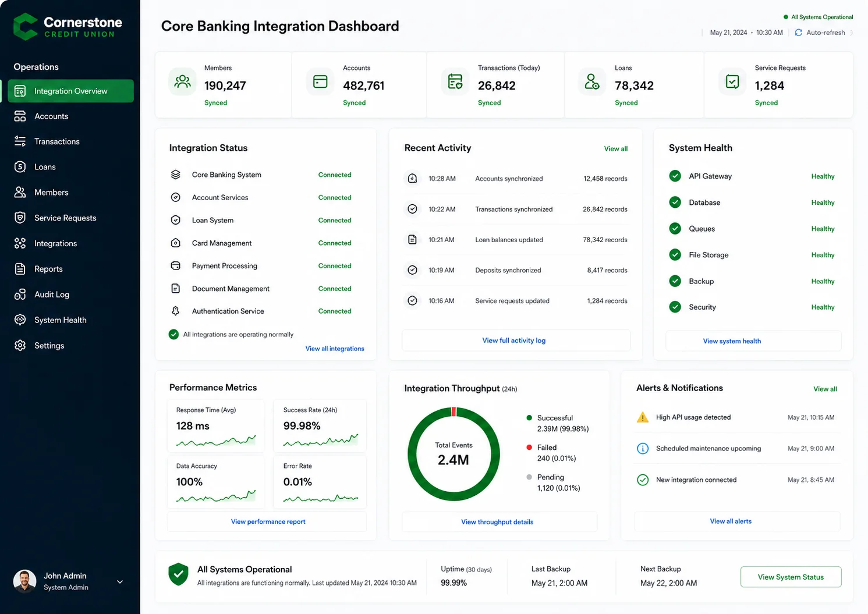Click the Authentication Service row icon

(x=175, y=311)
